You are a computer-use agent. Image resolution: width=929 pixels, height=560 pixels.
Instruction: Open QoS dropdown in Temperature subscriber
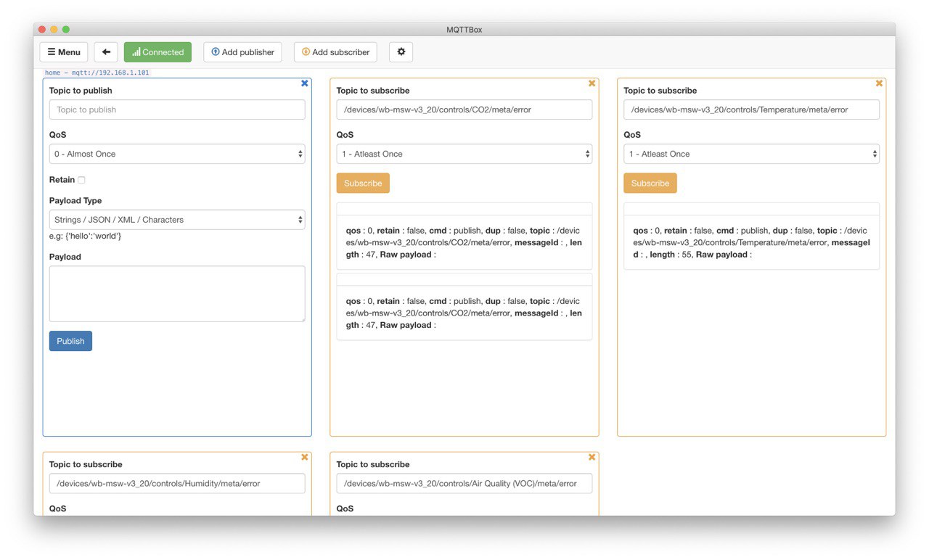(752, 154)
